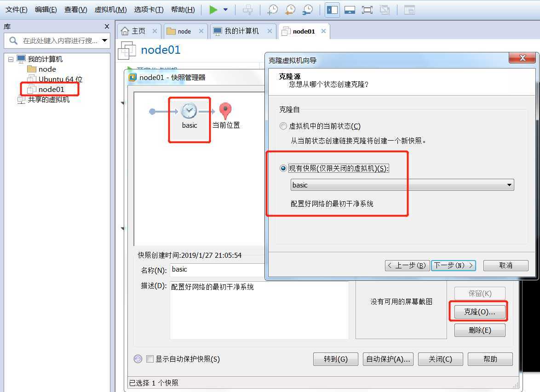Viewport: 540px width, 392px height.
Task: Click the 自动保护(A)... button
Action: [x=388, y=359]
